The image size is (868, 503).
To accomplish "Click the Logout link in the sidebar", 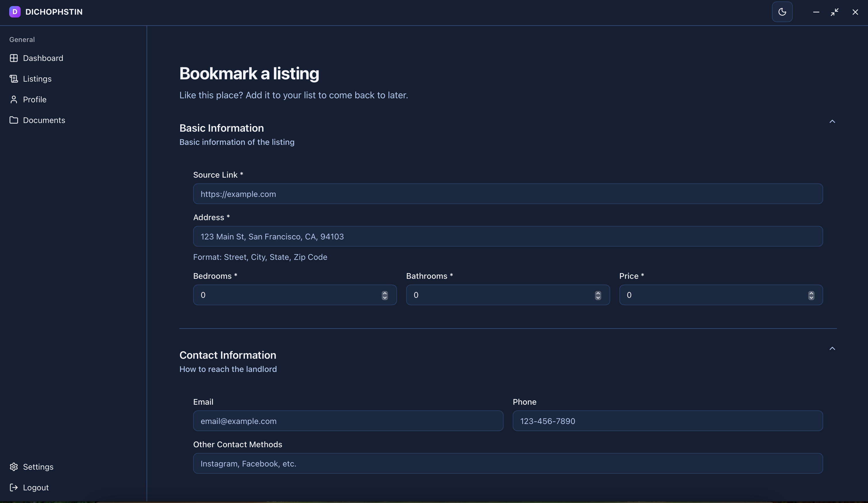I will coord(36,487).
